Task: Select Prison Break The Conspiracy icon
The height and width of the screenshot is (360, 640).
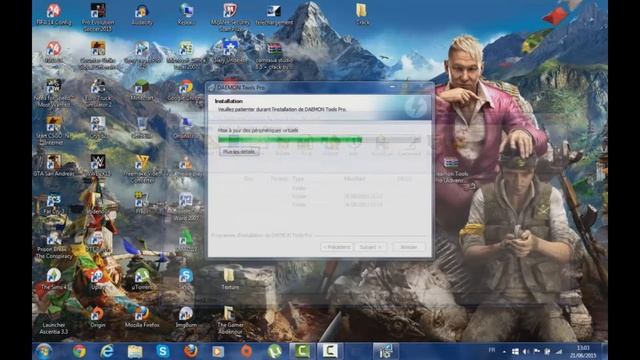Action: click(x=53, y=245)
